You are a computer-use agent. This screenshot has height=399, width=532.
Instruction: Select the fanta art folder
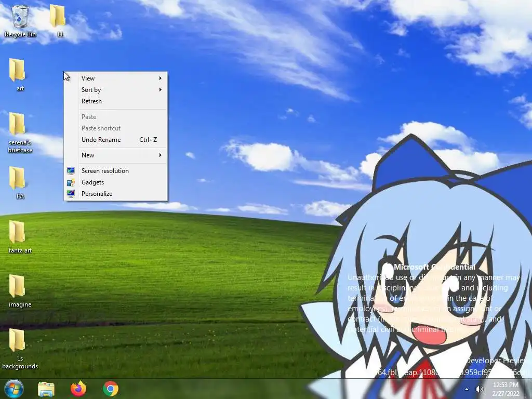(20, 237)
